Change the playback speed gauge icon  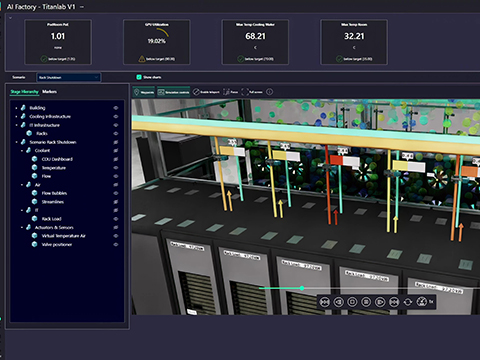point(422,302)
